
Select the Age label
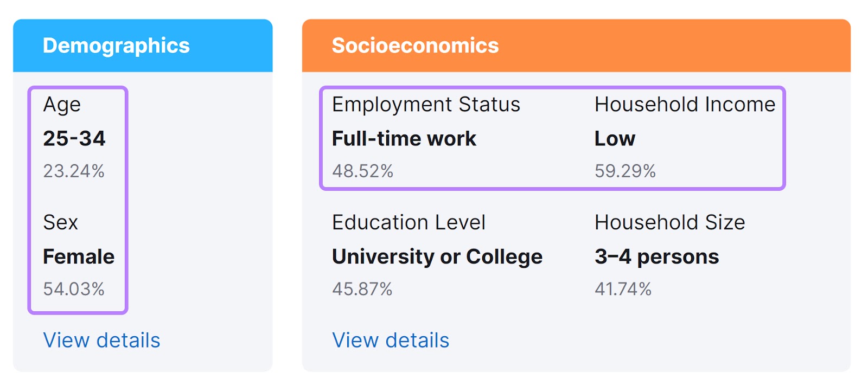click(x=62, y=105)
